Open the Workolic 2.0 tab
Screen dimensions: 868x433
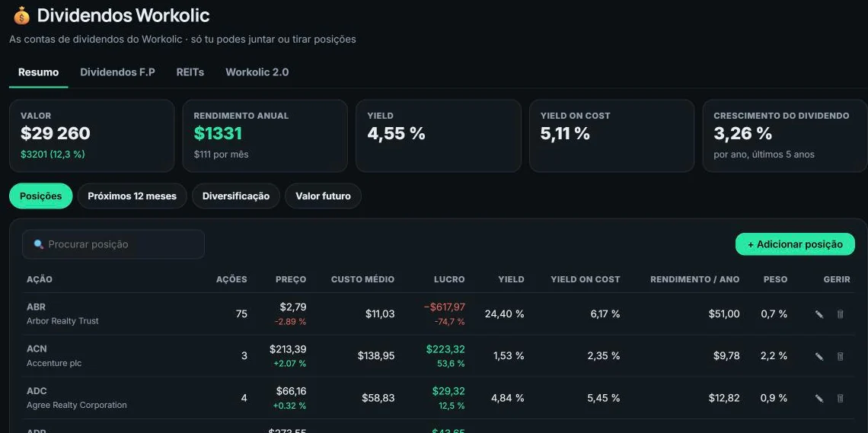click(257, 72)
